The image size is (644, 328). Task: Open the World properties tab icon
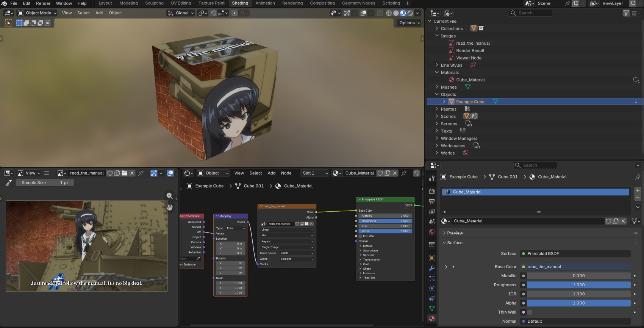432,232
